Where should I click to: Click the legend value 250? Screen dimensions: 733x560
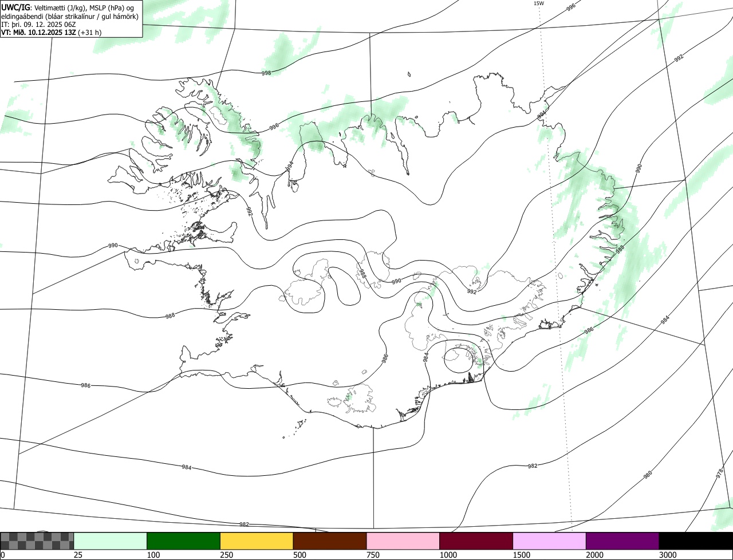point(228,555)
